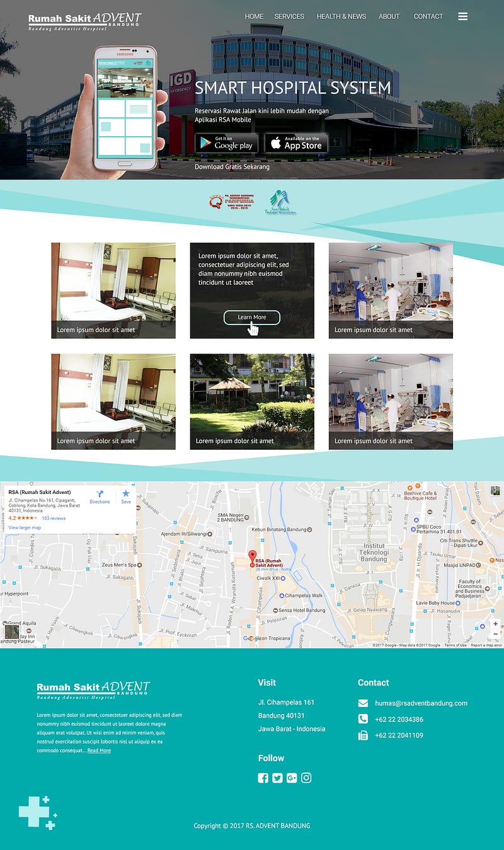This screenshot has height=850, width=504.
Task: Open the Instagram social icon
Action: tap(306, 778)
